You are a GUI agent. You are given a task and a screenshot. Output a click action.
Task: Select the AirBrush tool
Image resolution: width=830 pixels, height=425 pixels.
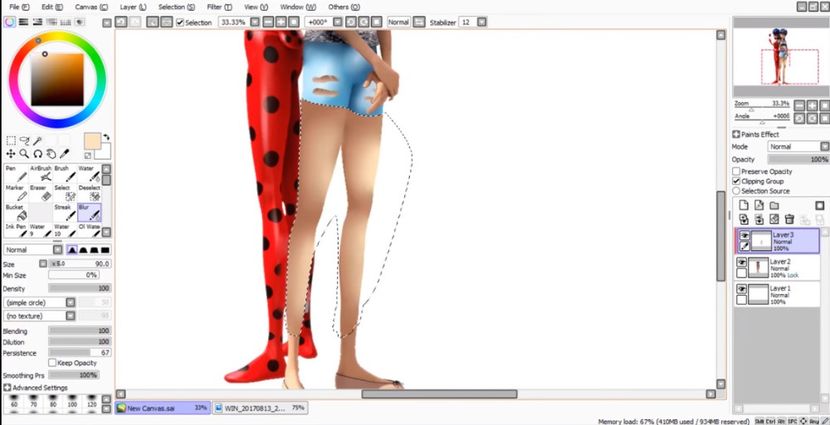point(45,174)
